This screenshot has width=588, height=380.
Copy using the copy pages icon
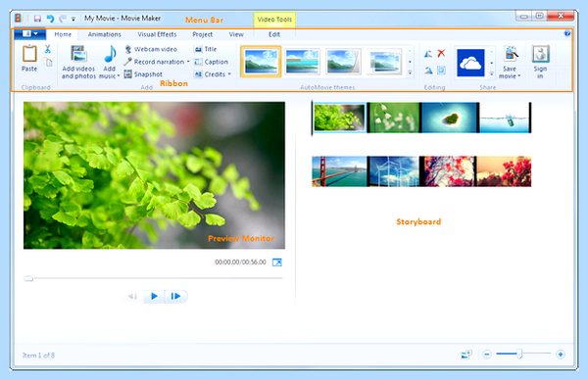tap(48, 62)
